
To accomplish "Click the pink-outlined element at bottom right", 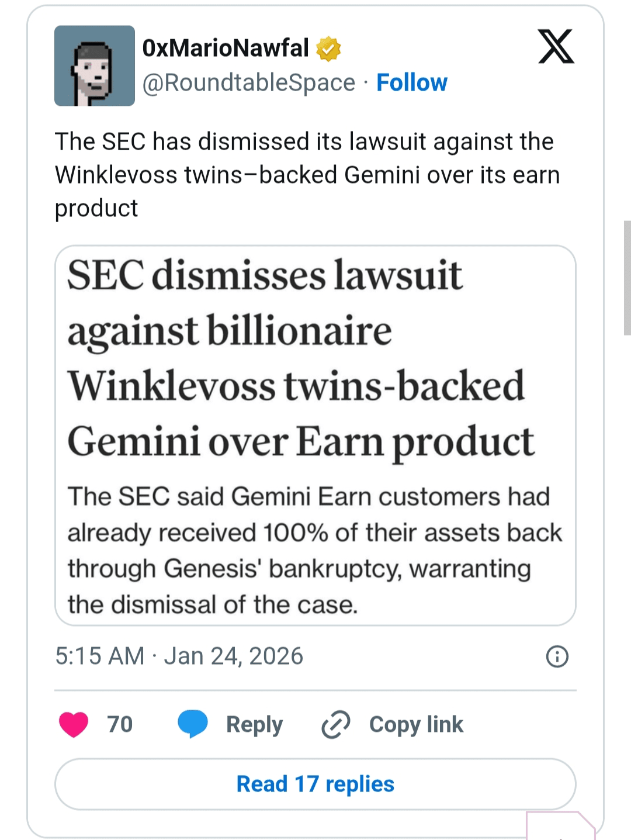I will click(560, 827).
